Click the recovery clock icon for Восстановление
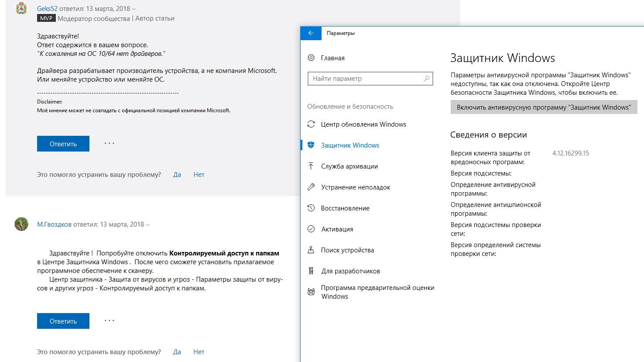The width and height of the screenshot is (644, 362). 311,208
